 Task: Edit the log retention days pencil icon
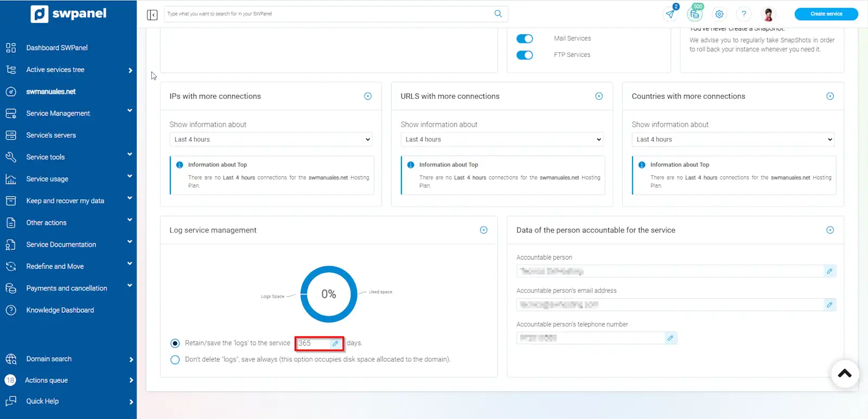[x=335, y=343]
